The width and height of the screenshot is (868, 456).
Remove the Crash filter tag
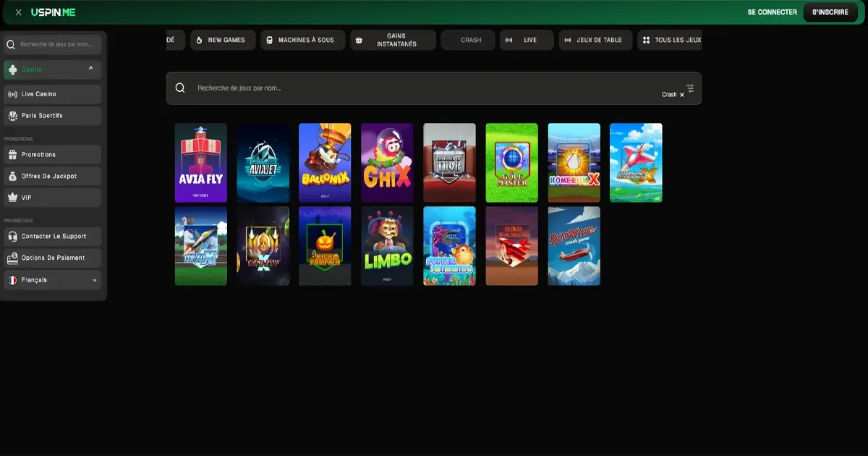click(x=682, y=95)
